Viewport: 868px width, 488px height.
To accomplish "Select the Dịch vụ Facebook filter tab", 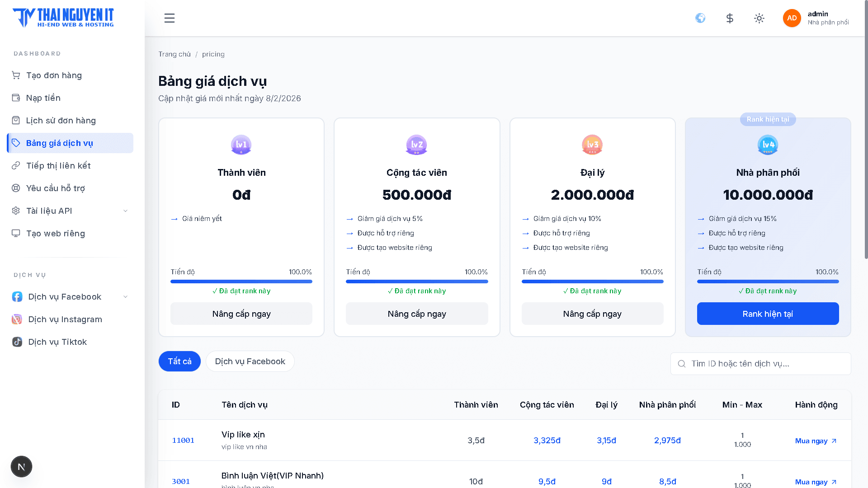I will coord(250,361).
